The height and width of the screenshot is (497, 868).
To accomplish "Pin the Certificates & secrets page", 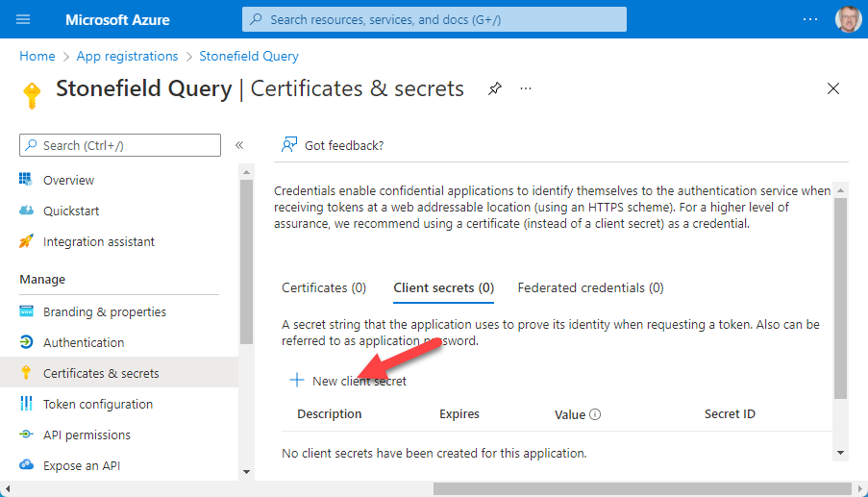I will [494, 88].
